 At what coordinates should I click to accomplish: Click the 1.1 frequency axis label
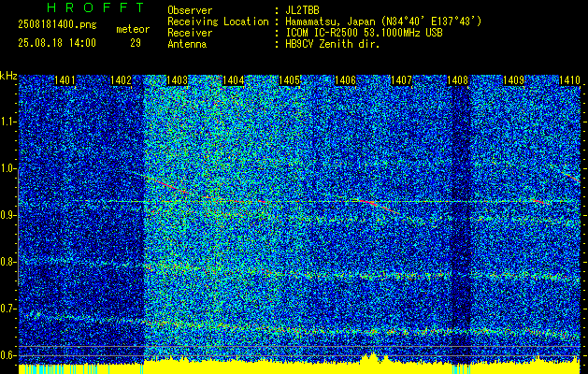7,122
